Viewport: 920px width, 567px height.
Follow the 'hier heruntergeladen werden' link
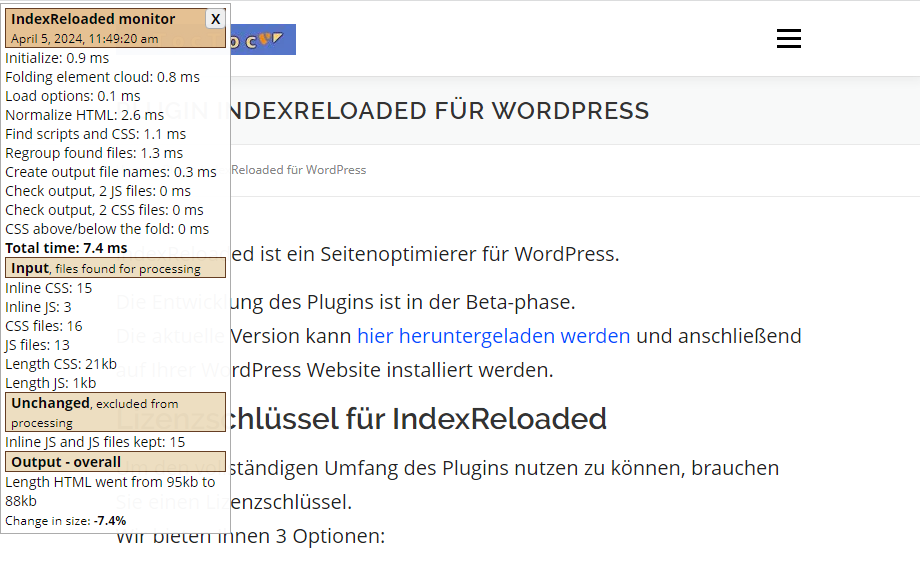coord(494,336)
